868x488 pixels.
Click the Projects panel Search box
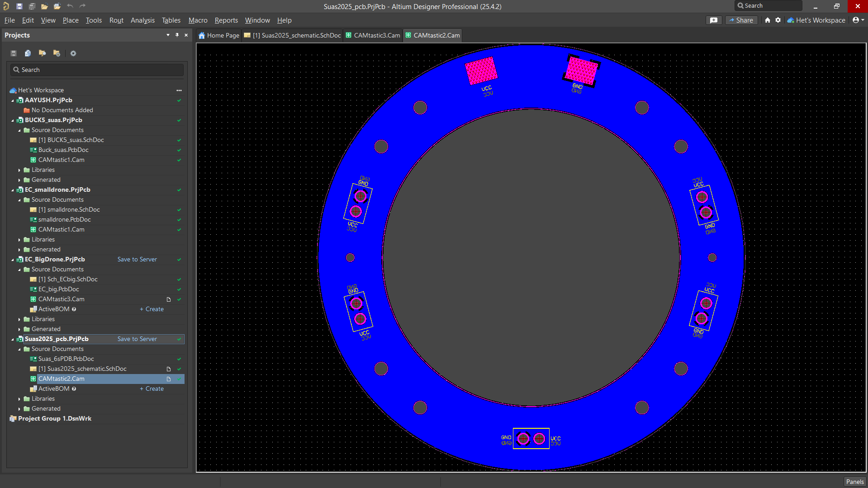coord(97,70)
